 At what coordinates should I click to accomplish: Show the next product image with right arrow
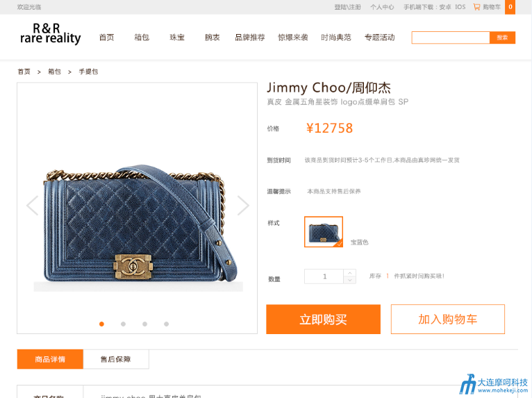coord(243,206)
